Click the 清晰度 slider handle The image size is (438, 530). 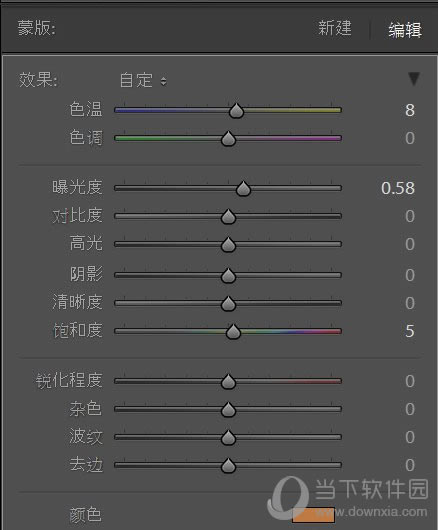pyautogui.click(x=228, y=304)
